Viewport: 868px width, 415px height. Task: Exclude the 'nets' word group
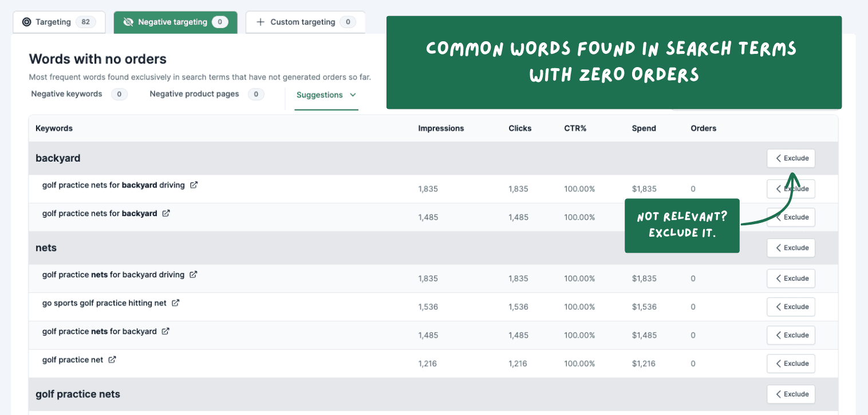point(791,248)
